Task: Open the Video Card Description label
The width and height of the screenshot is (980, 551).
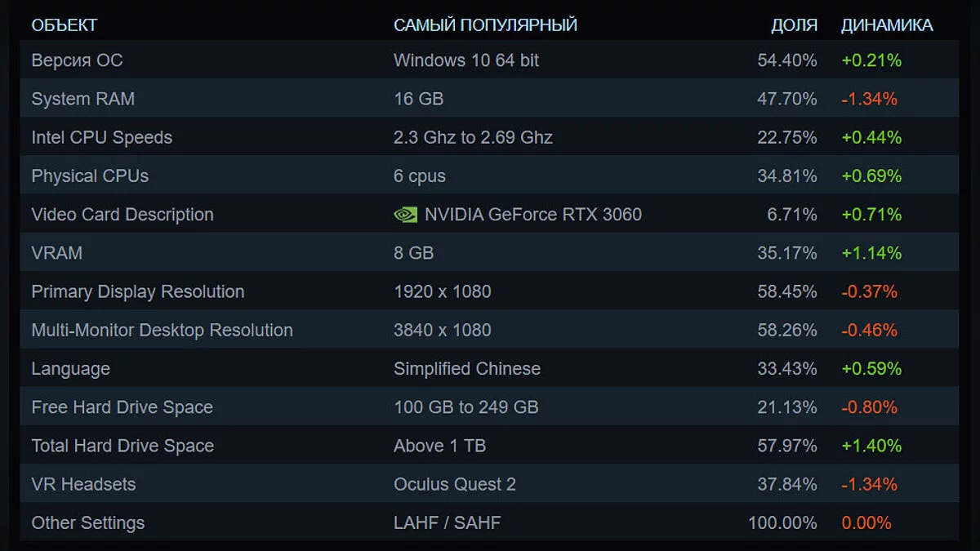Action: [x=122, y=215]
